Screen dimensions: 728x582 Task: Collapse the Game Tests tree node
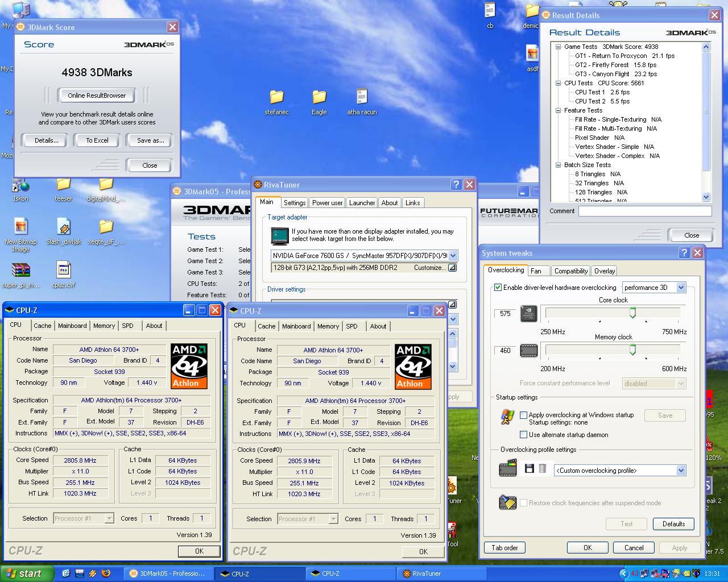point(559,47)
